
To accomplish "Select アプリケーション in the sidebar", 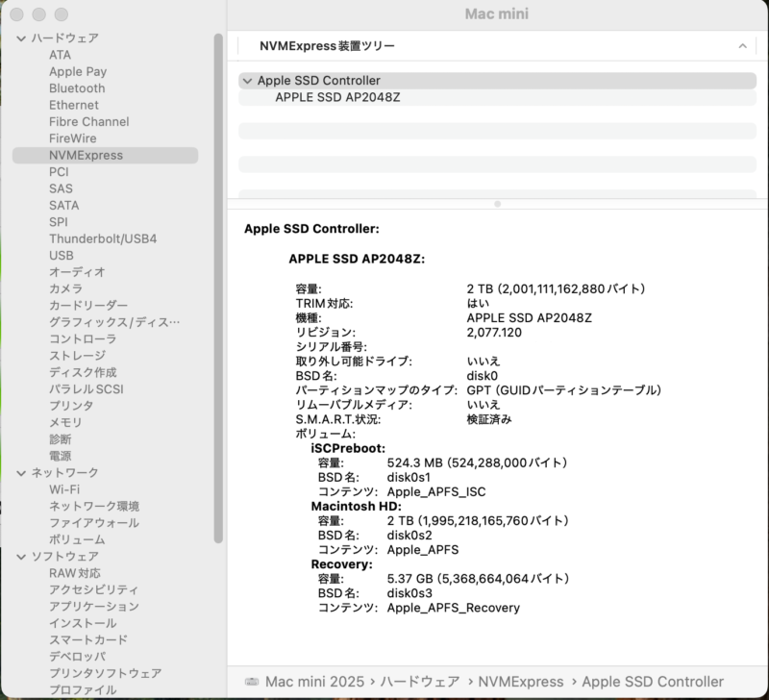I will [94, 607].
